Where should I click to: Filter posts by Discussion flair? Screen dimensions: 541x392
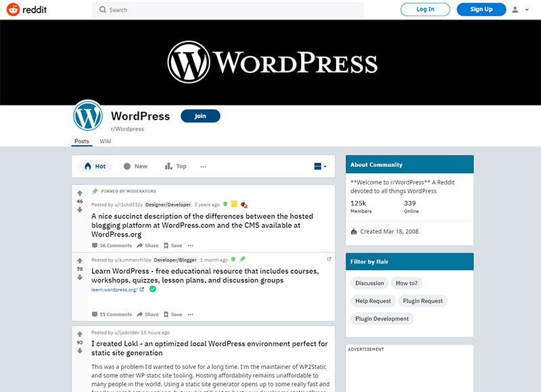tap(369, 283)
